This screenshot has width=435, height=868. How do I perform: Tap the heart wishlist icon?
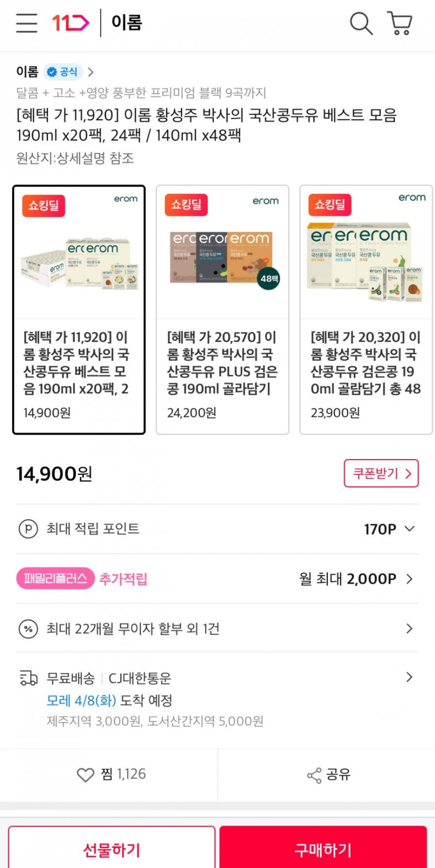point(85,775)
